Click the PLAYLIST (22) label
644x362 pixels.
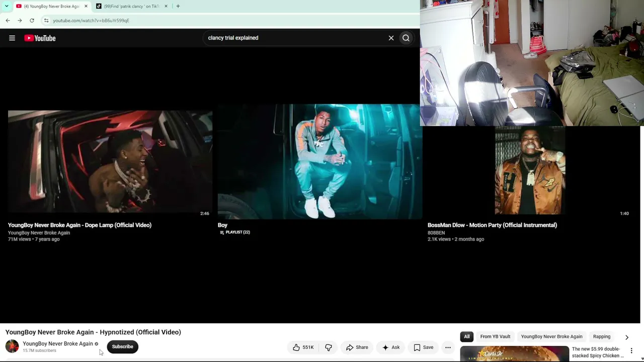point(235,232)
